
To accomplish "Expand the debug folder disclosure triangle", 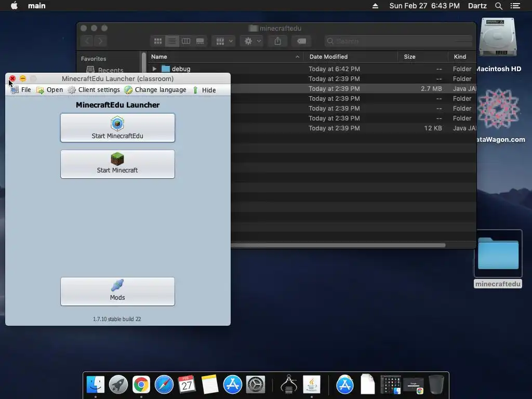I will click(154, 69).
